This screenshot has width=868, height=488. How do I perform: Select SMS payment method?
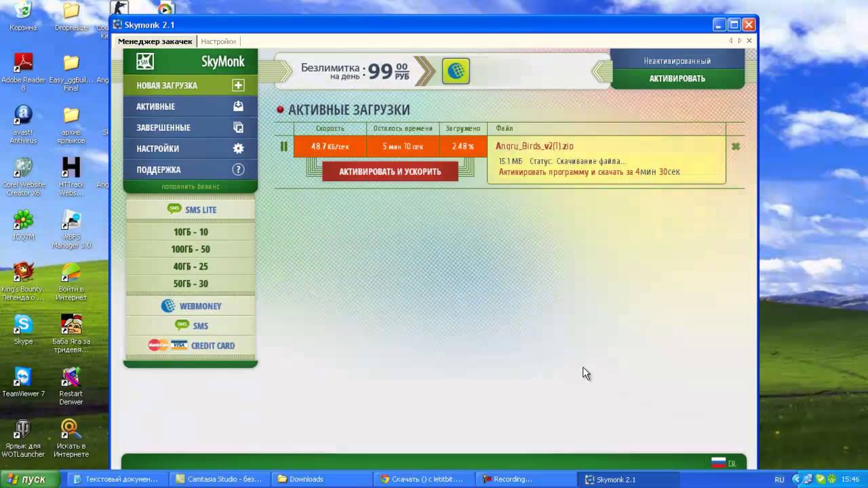coord(191,325)
